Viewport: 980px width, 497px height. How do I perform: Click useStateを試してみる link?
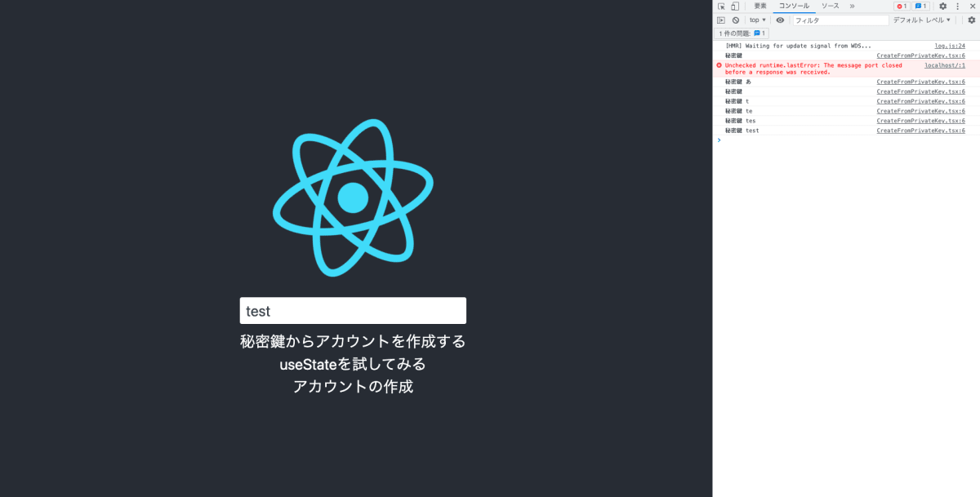tap(353, 364)
